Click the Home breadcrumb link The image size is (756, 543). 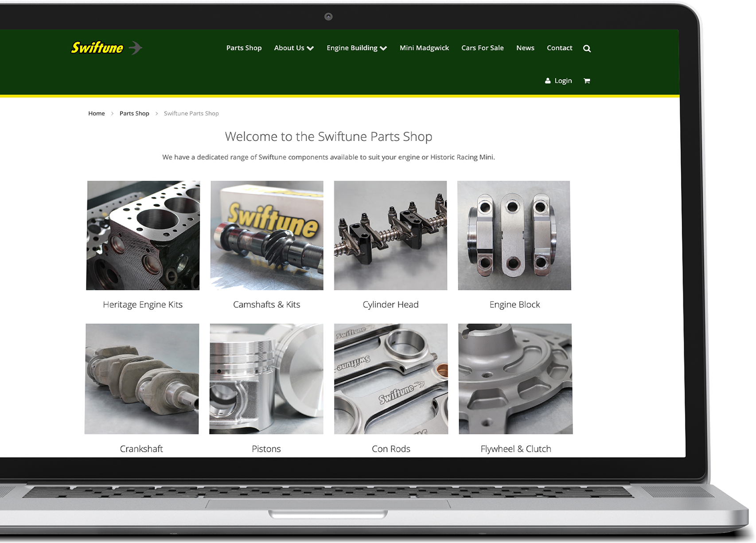click(96, 113)
